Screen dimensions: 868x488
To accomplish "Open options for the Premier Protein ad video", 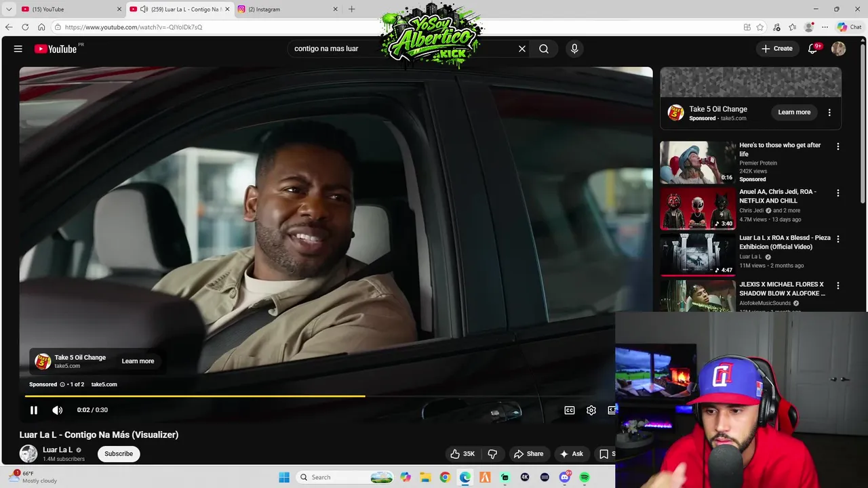I will (x=838, y=146).
